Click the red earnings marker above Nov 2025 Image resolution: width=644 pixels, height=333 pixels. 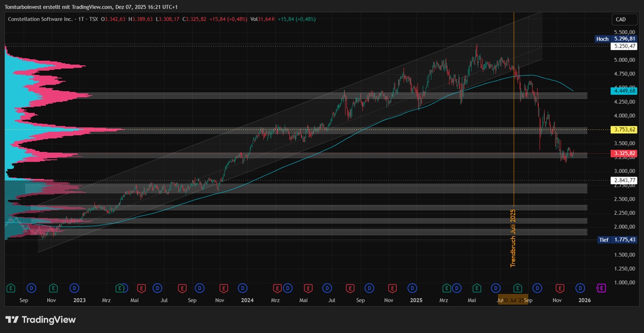coord(559,288)
